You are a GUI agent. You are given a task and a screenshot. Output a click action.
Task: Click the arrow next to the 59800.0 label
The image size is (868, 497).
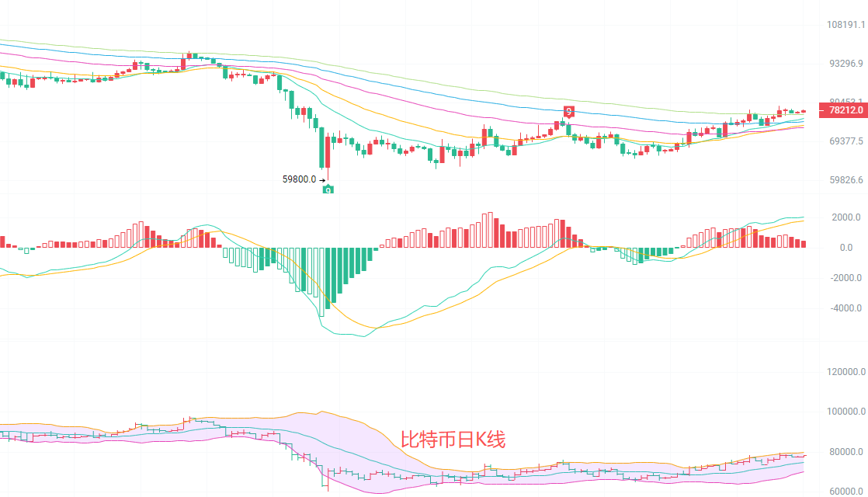click(322, 179)
